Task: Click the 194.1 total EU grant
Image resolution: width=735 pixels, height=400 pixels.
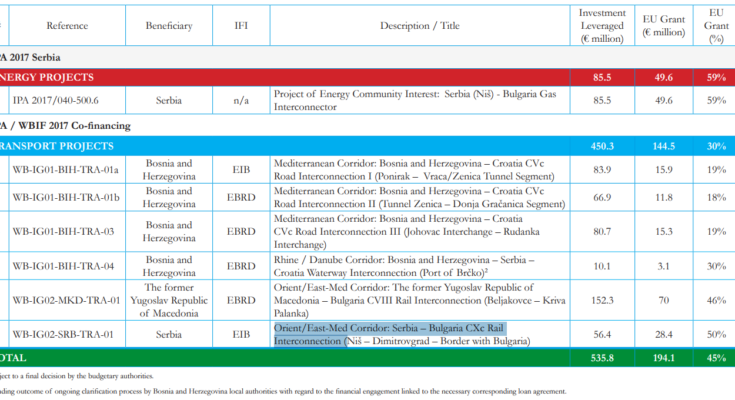Action: pos(664,358)
